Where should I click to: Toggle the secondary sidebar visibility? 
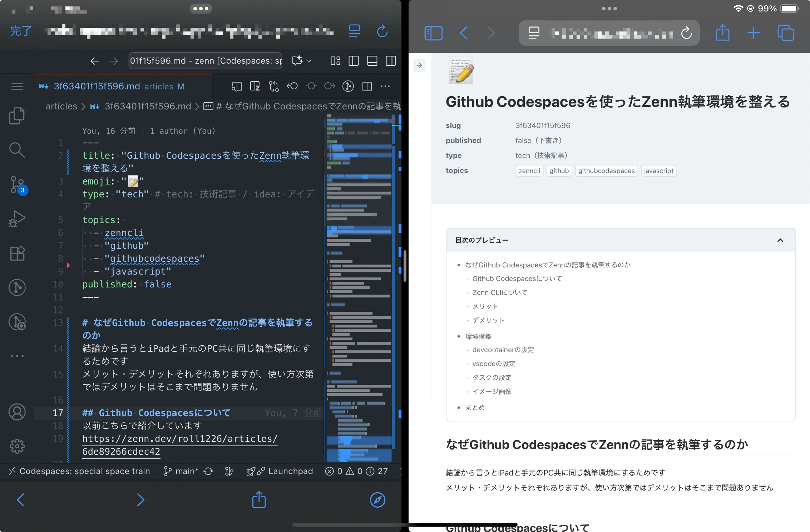coord(390,61)
